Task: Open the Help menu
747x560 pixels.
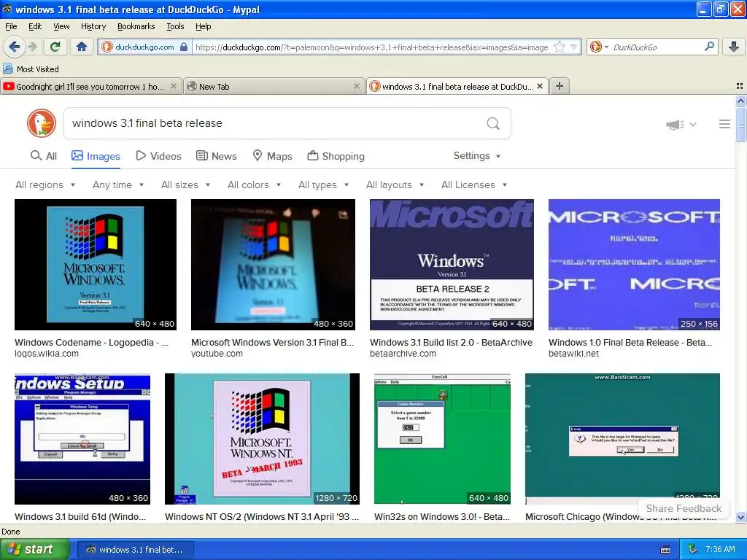Action: (x=203, y=26)
